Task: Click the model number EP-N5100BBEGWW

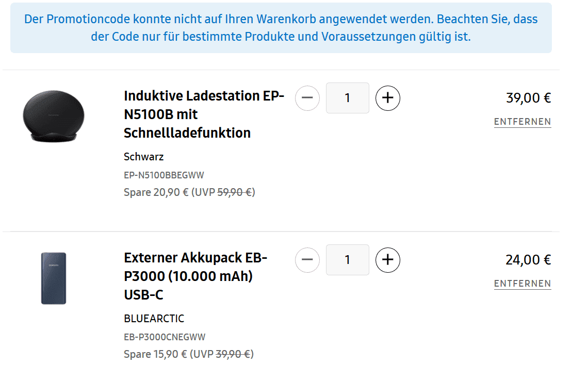Action: click(164, 175)
